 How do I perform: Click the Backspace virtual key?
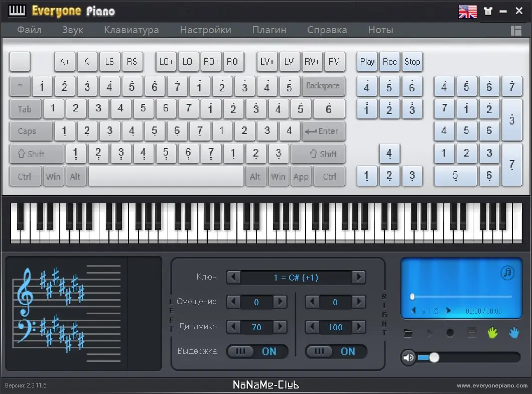(x=323, y=86)
